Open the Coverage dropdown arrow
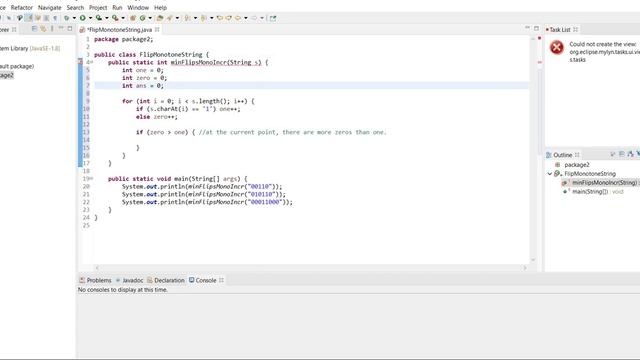 point(107,18)
